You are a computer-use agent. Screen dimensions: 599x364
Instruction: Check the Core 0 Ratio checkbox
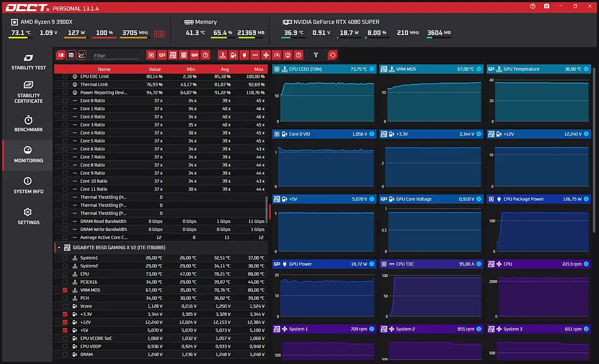65,101
